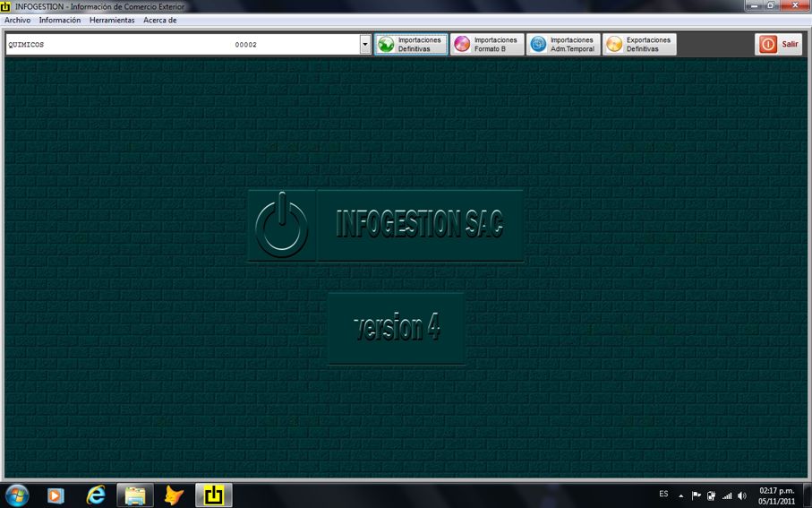812x508 pixels.
Task: Click the red Salir exit button
Action: [x=779, y=45]
